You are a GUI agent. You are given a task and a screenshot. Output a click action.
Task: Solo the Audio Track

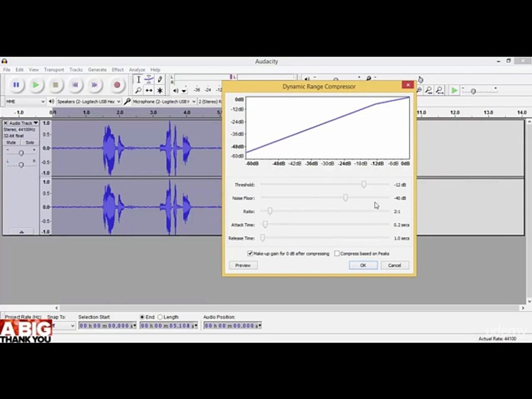coord(30,142)
